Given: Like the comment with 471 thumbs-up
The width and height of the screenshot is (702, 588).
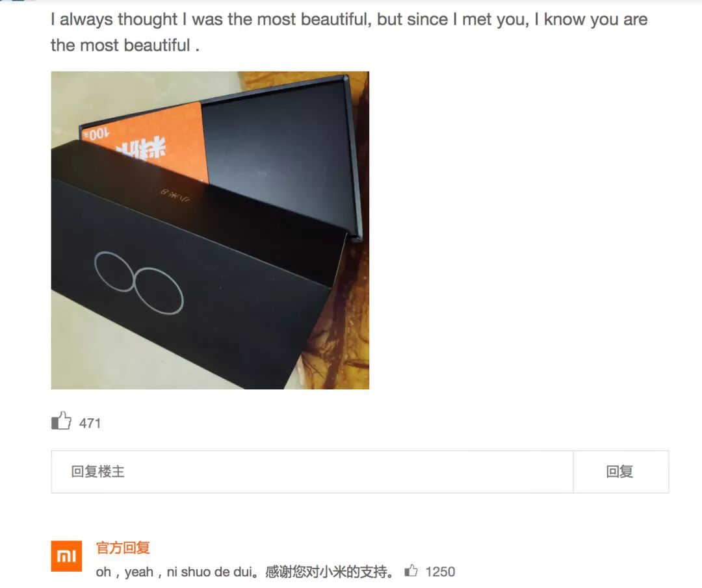Looking at the screenshot, I should pyautogui.click(x=61, y=421).
